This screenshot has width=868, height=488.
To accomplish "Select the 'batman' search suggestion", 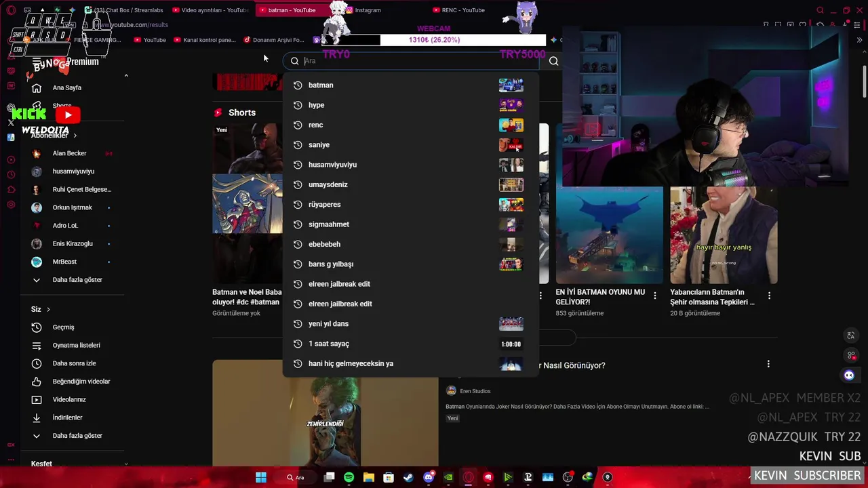I will tap(411, 85).
